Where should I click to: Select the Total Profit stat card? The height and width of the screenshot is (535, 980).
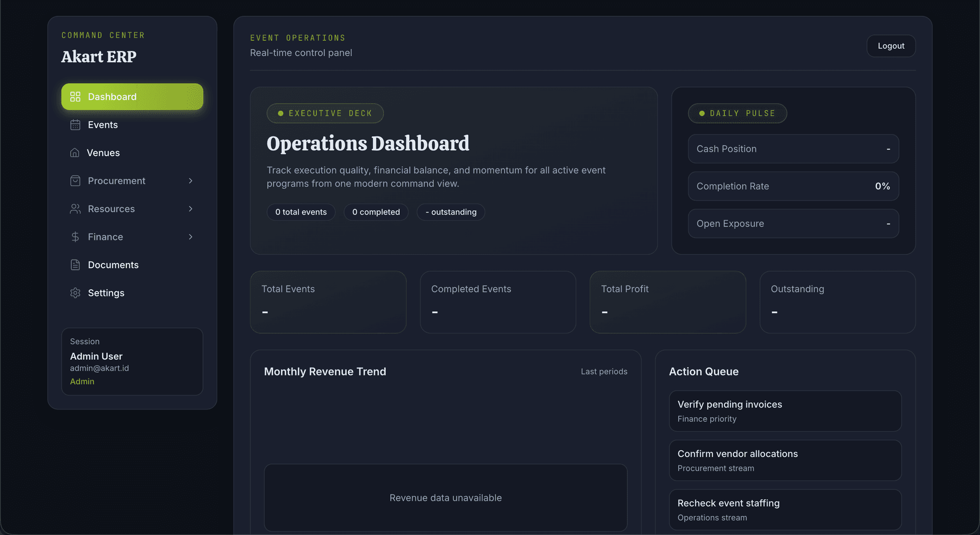tap(668, 302)
